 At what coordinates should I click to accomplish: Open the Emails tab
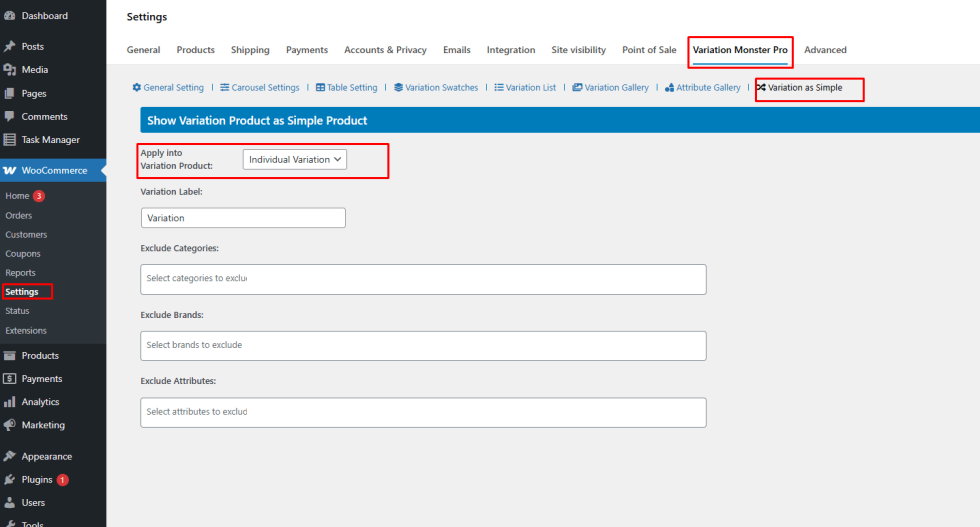click(x=457, y=50)
